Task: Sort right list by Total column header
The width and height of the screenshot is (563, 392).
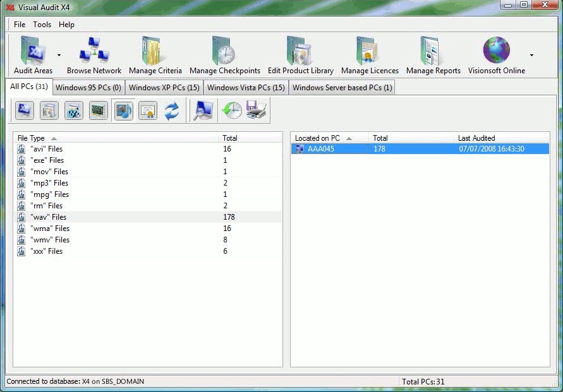Action: [x=411, y=138]
